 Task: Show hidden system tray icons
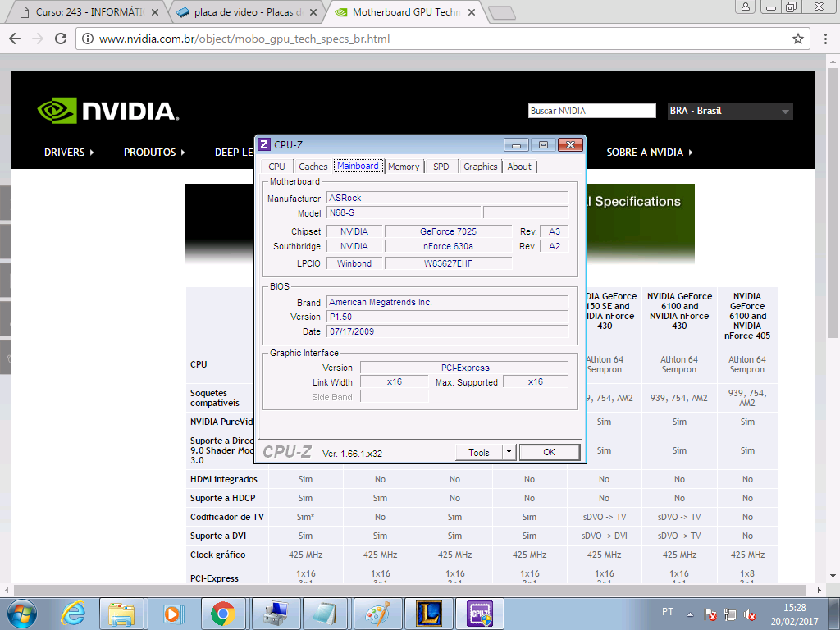click(690, 614)
